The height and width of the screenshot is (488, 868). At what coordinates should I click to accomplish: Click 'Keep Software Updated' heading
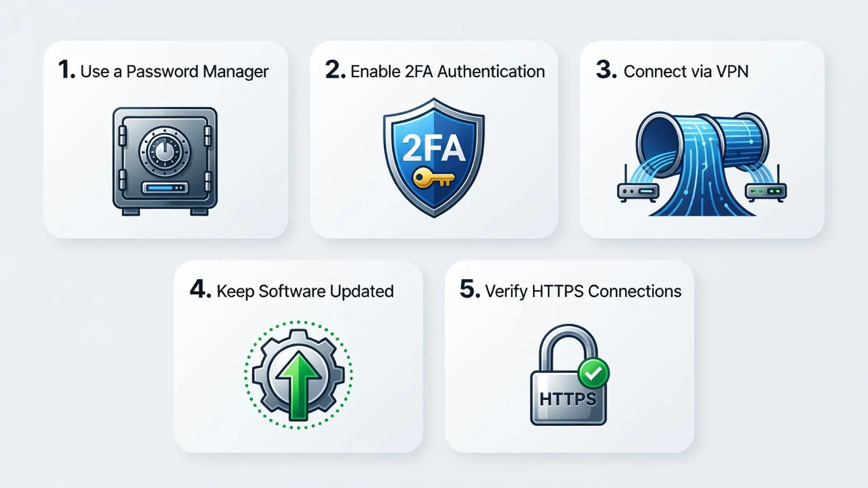pos(305,291)
